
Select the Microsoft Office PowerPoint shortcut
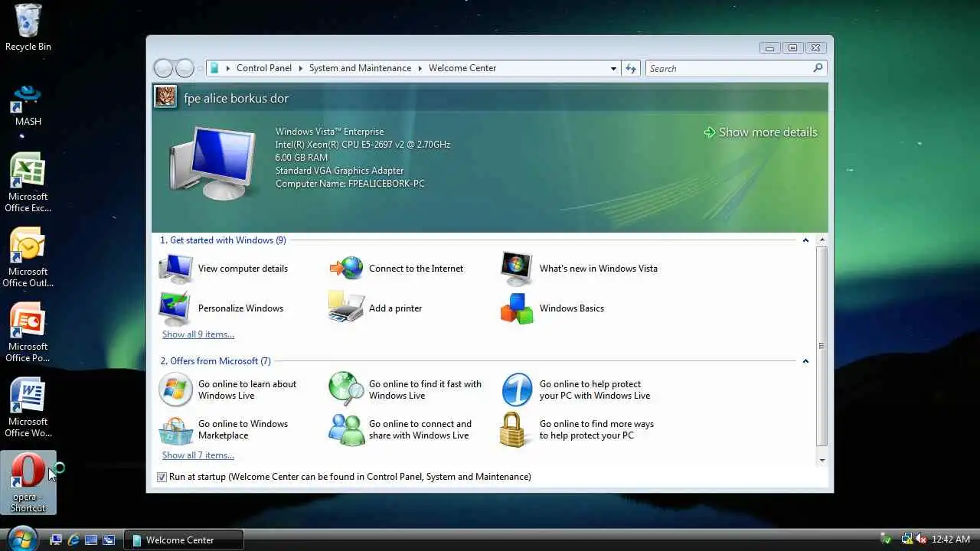click(28, 333)
